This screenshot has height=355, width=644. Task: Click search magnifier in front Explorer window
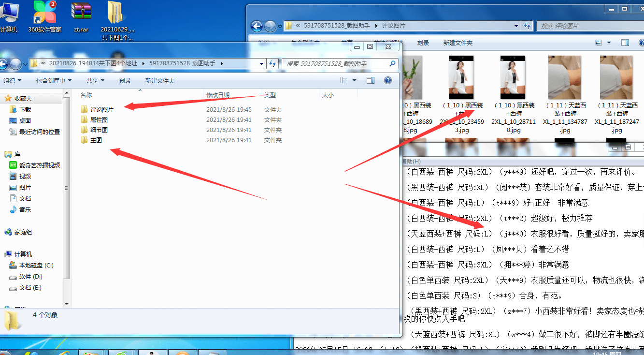pyautogui.click(x=392, y=63)
